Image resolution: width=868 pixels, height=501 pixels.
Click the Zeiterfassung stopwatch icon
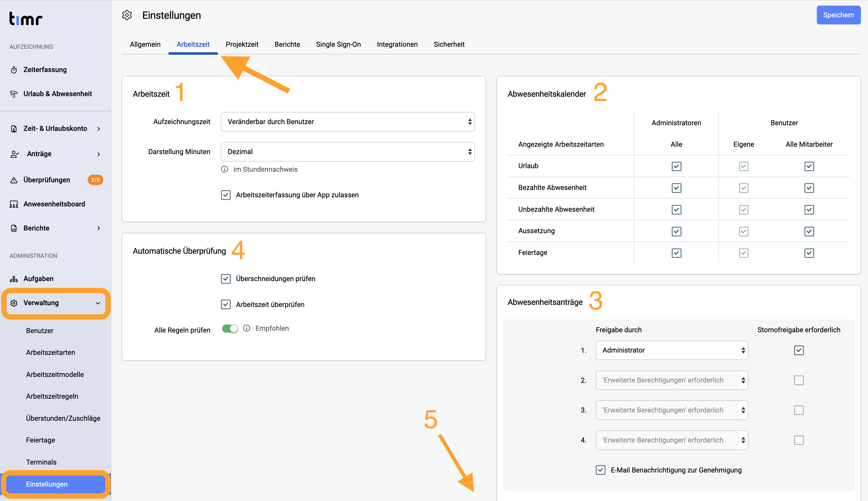tap(14, 70)
